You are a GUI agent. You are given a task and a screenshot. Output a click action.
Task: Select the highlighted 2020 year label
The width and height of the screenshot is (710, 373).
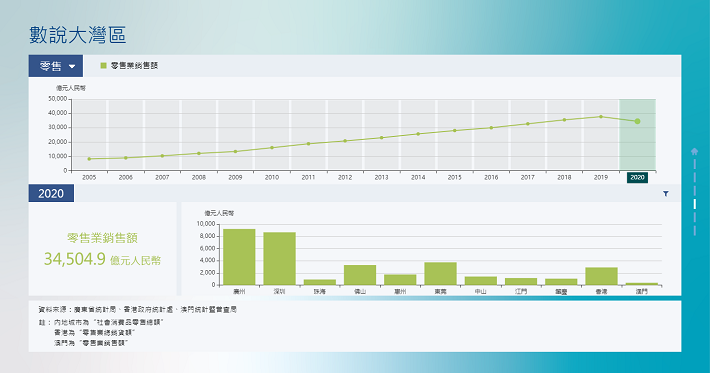[x=637, y=177]
